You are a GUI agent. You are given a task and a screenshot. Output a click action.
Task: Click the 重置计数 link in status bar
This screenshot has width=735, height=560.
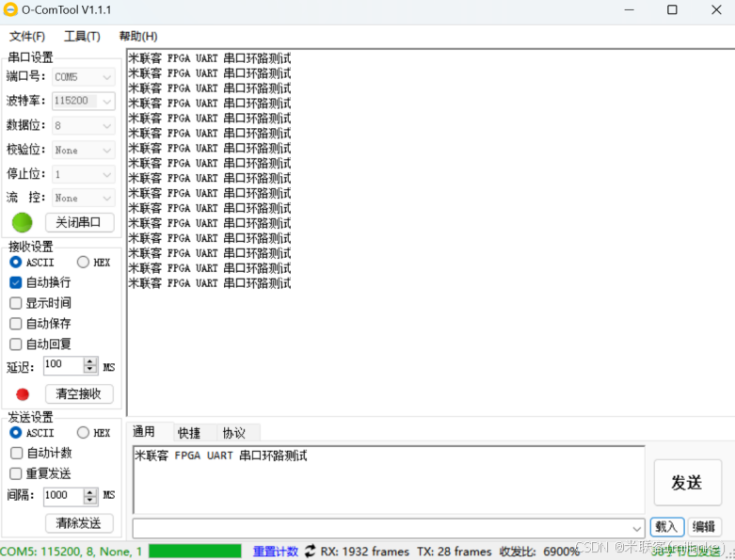coord(276,552)
